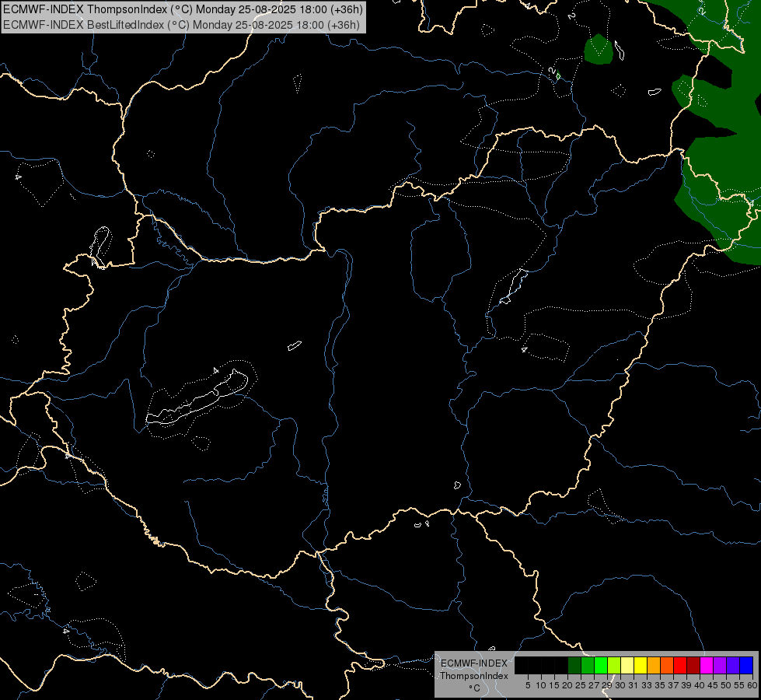This screenshot has height=700, width=761.
Task: Click the ThompsonIndex title line at top
Action: [183, 9]
